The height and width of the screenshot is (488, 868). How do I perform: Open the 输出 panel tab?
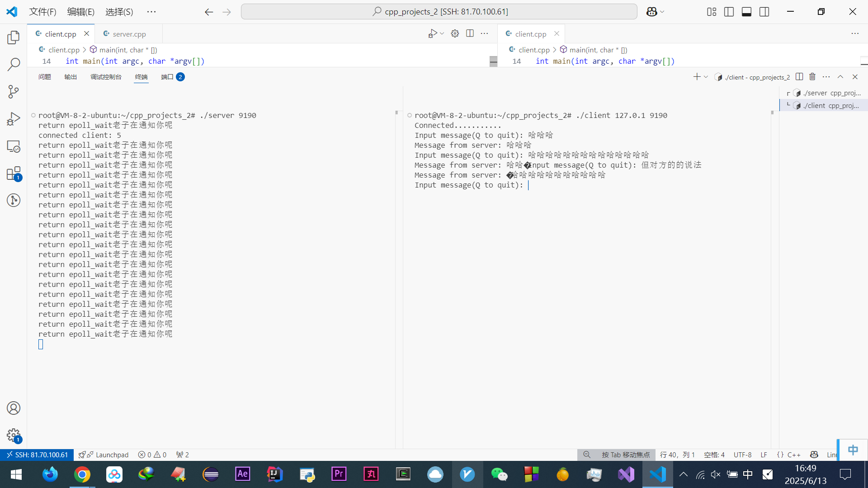click(x=71, y=77)
